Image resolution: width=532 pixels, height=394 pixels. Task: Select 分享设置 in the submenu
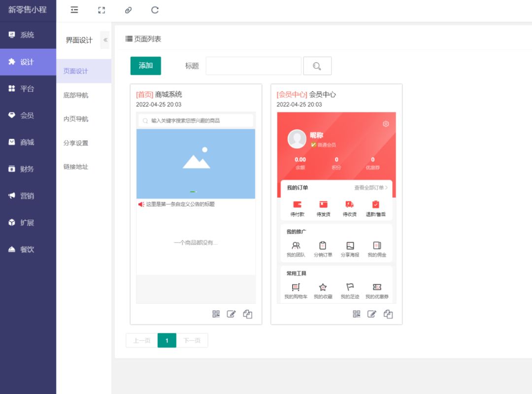click(76, 143)
